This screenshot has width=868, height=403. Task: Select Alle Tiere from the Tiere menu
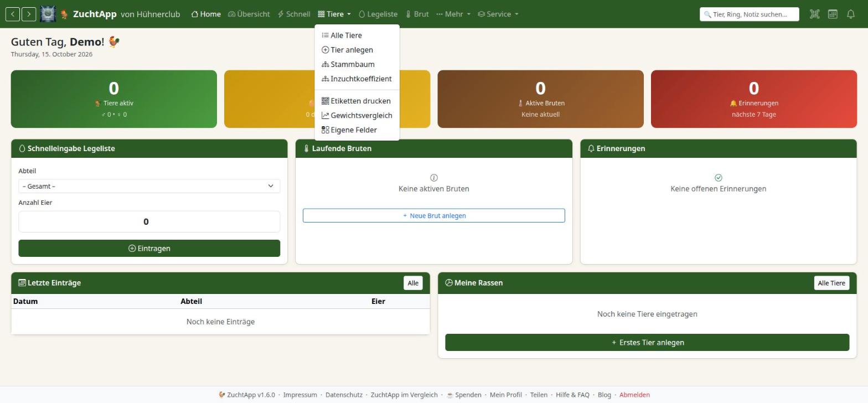[x=357, y=35]
